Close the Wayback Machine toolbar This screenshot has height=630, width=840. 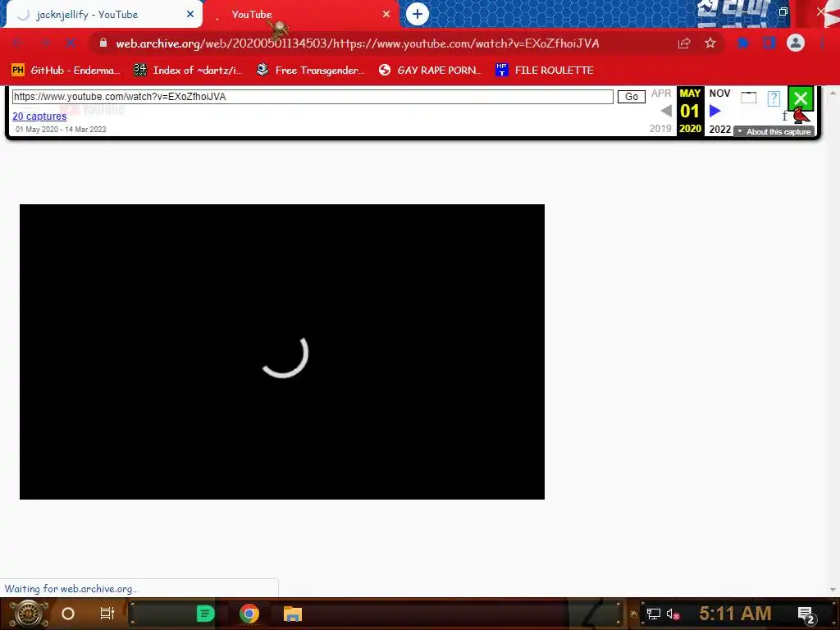point(801,98)
